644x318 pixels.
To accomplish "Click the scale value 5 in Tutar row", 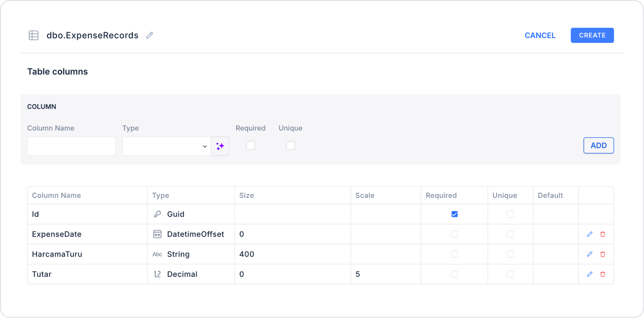I will click(x=358, y=274).
